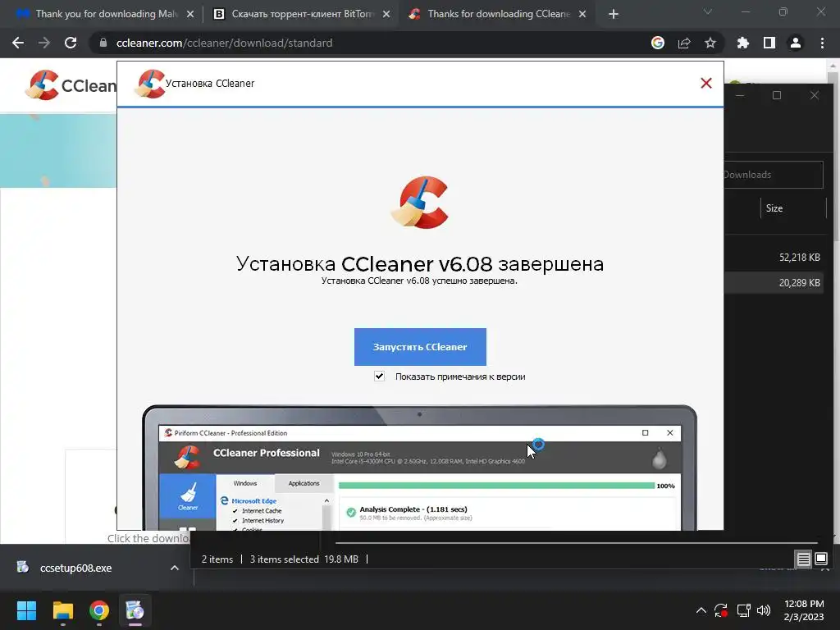Click the CCleaner logo on the website
The height and width of the screenshot is (630, 840).
(71, 85)
